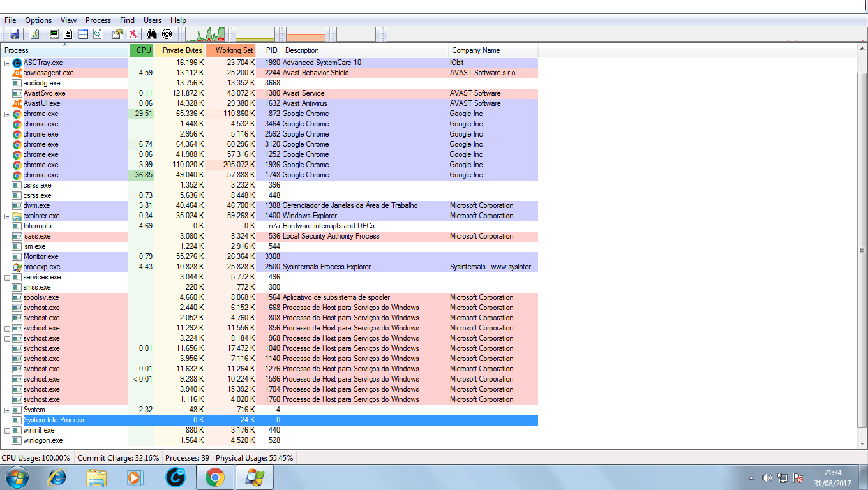Click Chrome icon on PID 1748 row
Image resolution: width=868 pixels, height=490 pixels.
pos(17,175)
